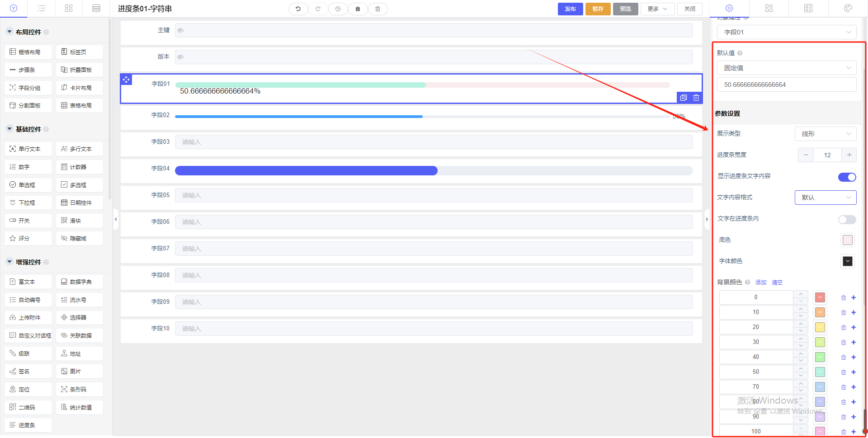This screenshot has height=438, width=868.
Task: Enable the 文字在进度条内 switch
Action: [x=847, y=220]
